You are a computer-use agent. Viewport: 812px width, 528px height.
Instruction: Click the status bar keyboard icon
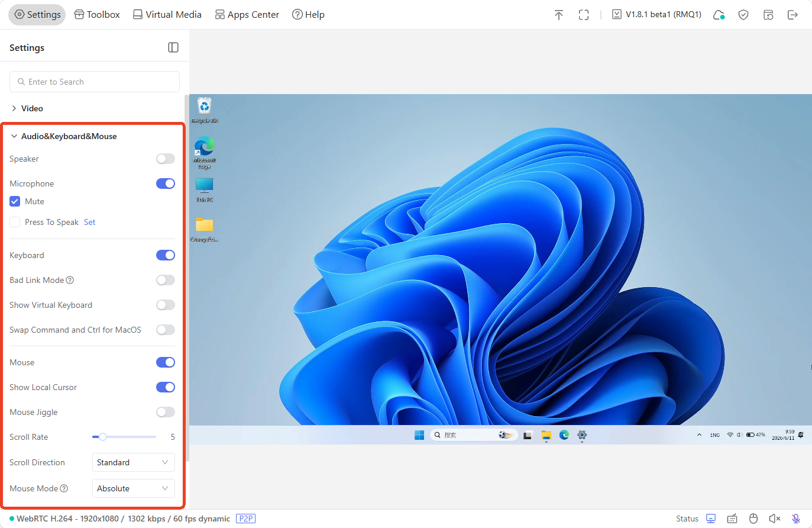(732, 519)
